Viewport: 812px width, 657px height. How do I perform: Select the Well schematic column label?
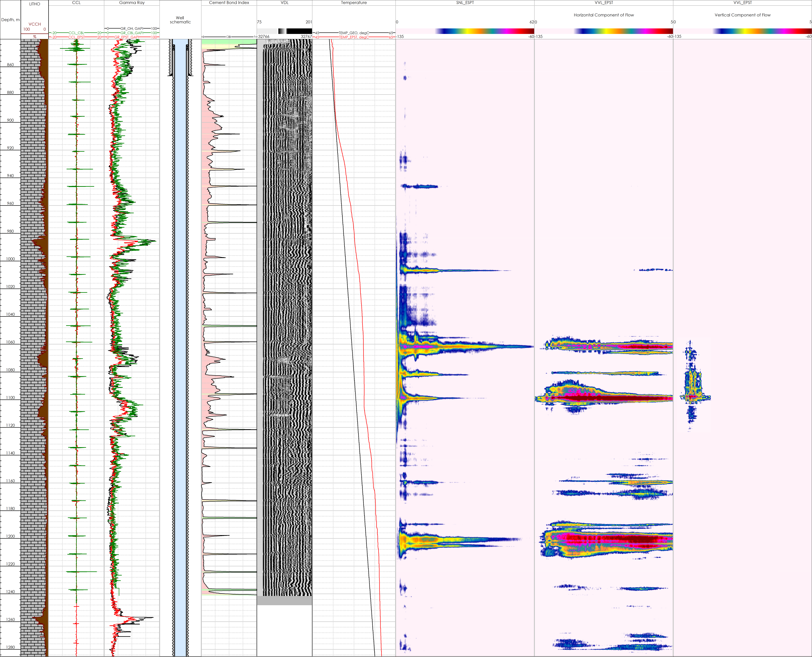(180, 20)
